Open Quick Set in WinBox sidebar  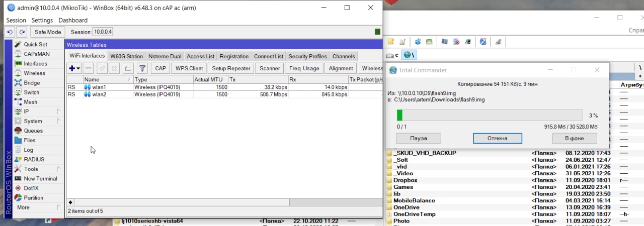click(x=35, y=44)
